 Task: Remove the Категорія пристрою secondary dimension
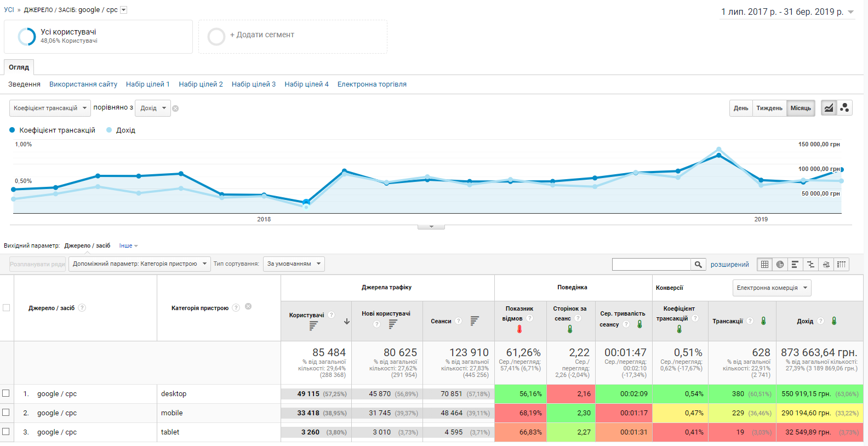pyautogui.click(x=248, y=307)
